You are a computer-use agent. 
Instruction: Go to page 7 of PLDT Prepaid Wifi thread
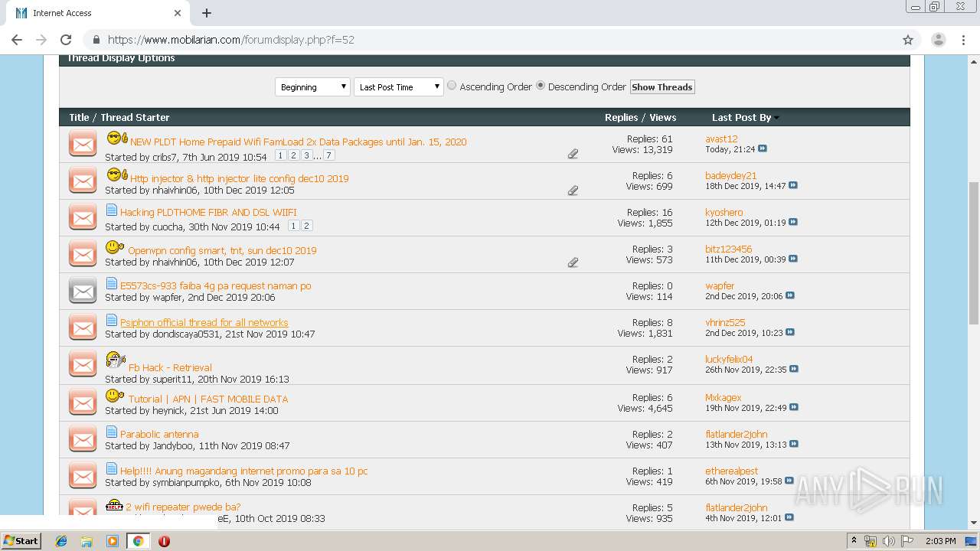(x=328, y=155)
